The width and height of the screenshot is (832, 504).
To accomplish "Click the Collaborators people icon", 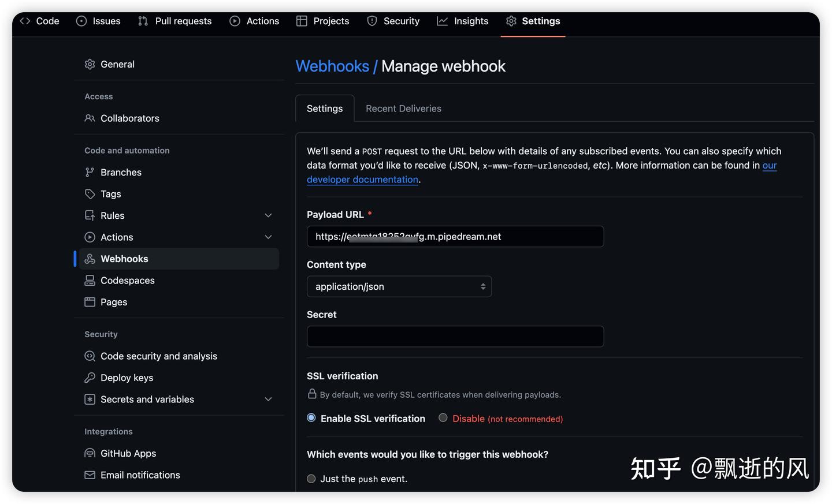I will (90, 118).
